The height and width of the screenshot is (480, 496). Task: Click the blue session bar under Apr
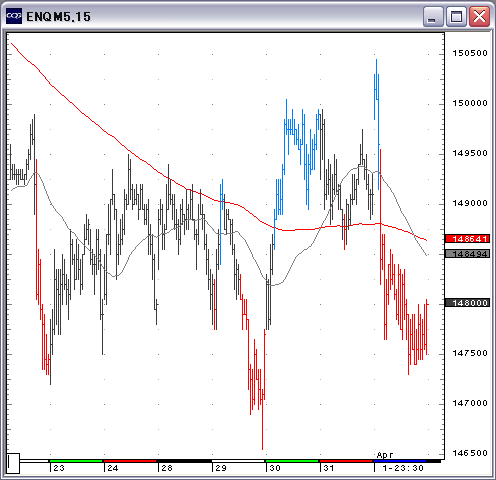coord(400,461)
